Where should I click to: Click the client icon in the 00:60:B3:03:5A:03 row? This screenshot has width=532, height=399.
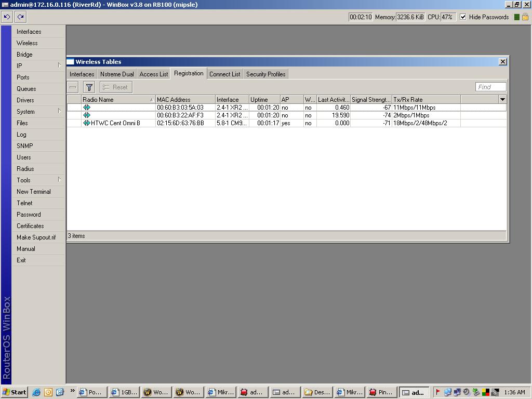coord(87,108)
